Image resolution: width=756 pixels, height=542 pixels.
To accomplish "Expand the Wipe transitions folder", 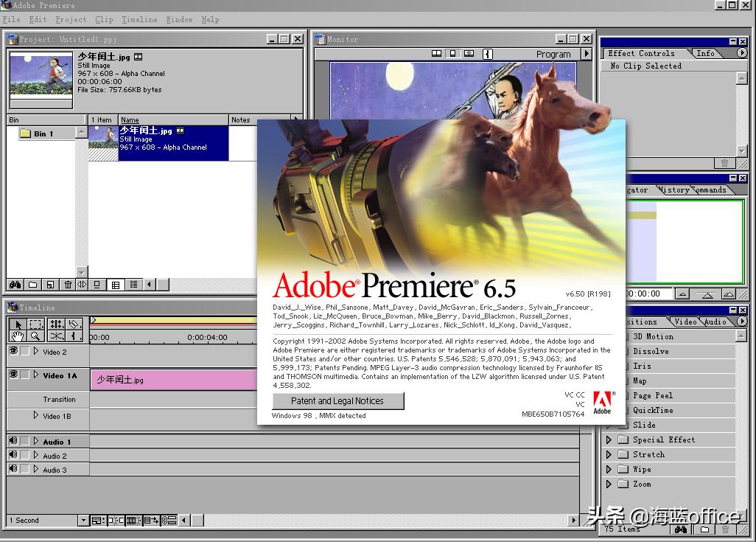I will click(609, 469).
